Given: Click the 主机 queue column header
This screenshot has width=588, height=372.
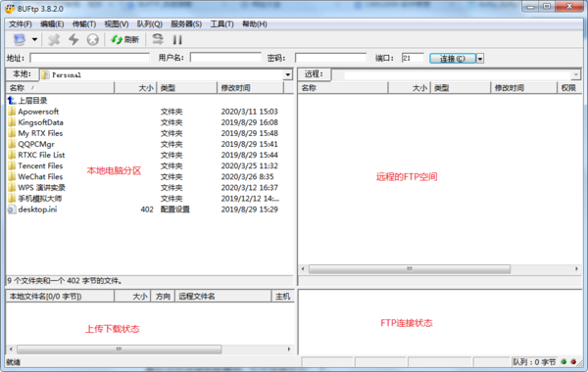Looking at the screenshot, I should 282,297.
